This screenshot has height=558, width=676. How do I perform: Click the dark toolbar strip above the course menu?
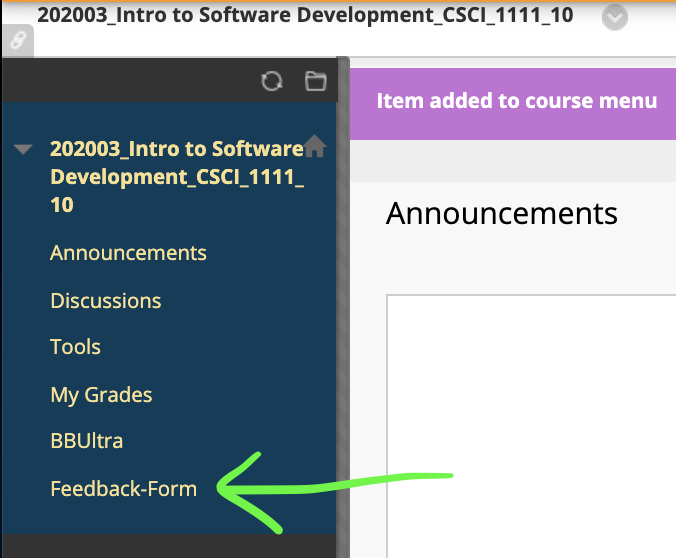point(130,82)
